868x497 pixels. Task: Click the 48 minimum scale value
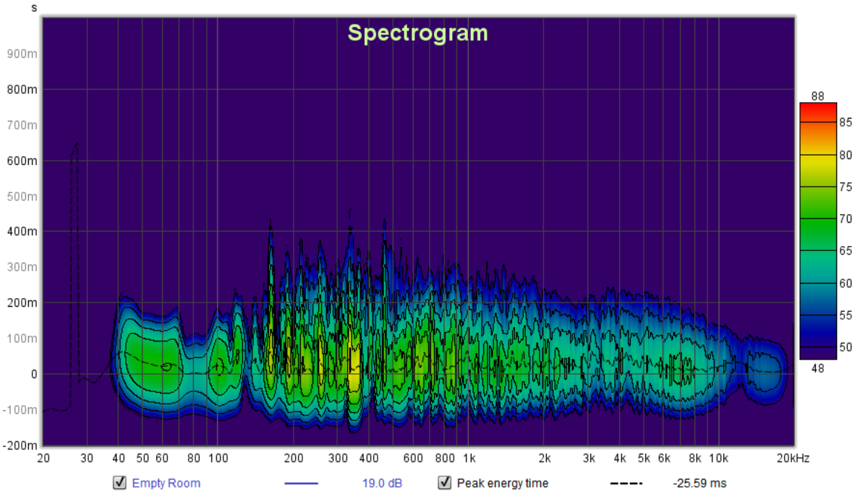click(x=817, y=368)
